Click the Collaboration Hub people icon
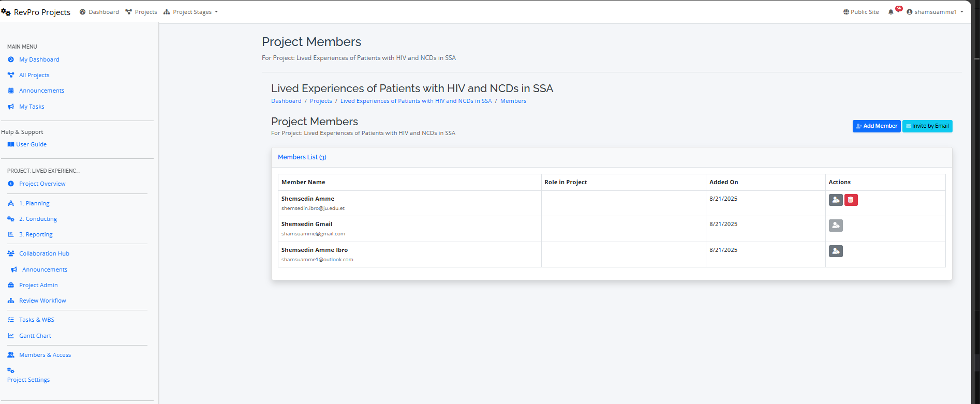 [x=11, y=253]
